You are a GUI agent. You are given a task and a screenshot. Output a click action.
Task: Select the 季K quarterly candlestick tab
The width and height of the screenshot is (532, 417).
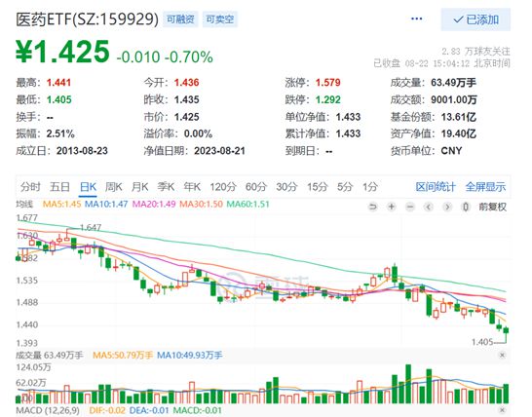pos(166,187)
